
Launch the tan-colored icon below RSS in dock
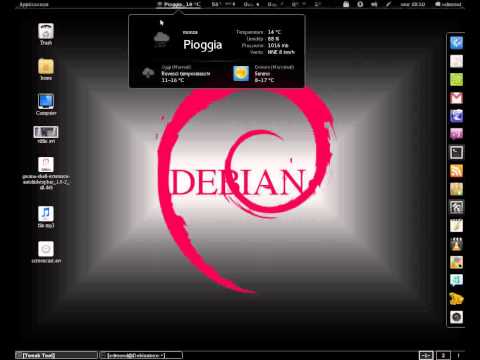456,189
